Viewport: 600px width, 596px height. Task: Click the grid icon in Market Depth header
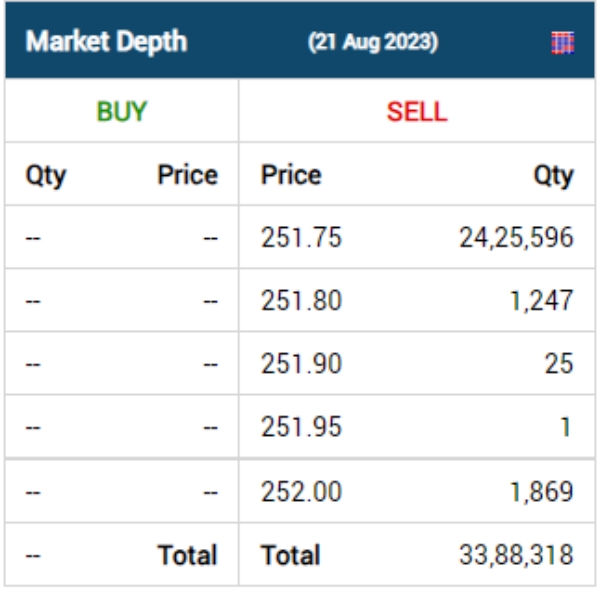[x=563, y=43]
